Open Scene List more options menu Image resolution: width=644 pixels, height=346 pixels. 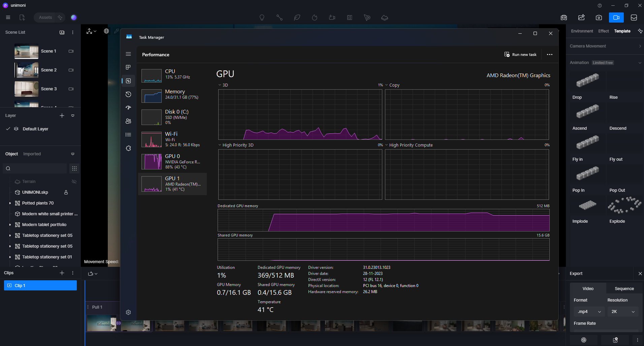tap(73, 32)
